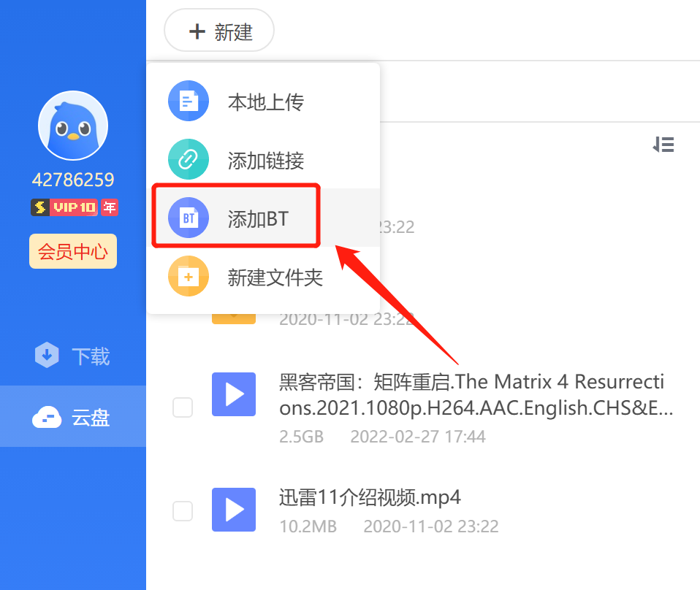Check the box for 迅雷11介绍视频.mp4
Image resolution: width=700 pixels, height=590 pixels.
tap(183, 511)
